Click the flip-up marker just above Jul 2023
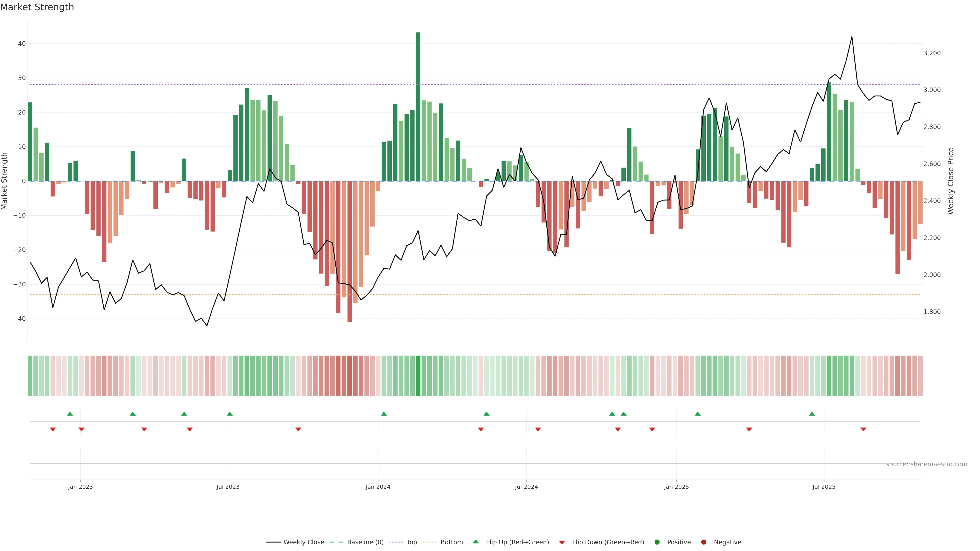980x551 pixels. pyautogui.click(x=230, y=414)
